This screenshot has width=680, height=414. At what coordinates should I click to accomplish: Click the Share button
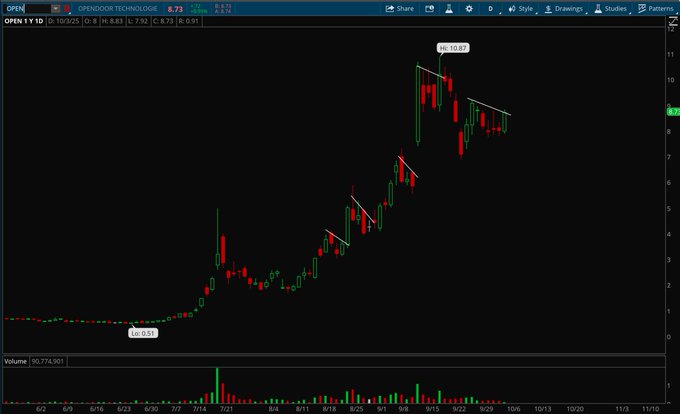point(400,9)
